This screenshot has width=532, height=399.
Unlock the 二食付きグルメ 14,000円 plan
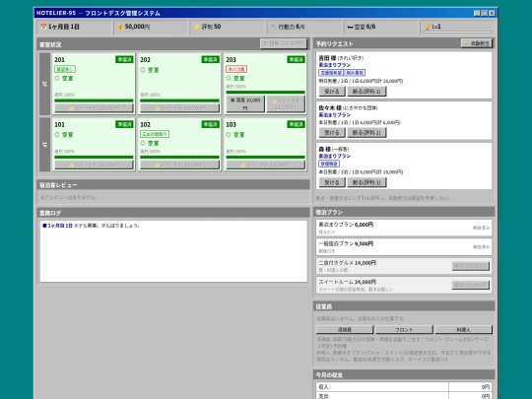(471, 266)
